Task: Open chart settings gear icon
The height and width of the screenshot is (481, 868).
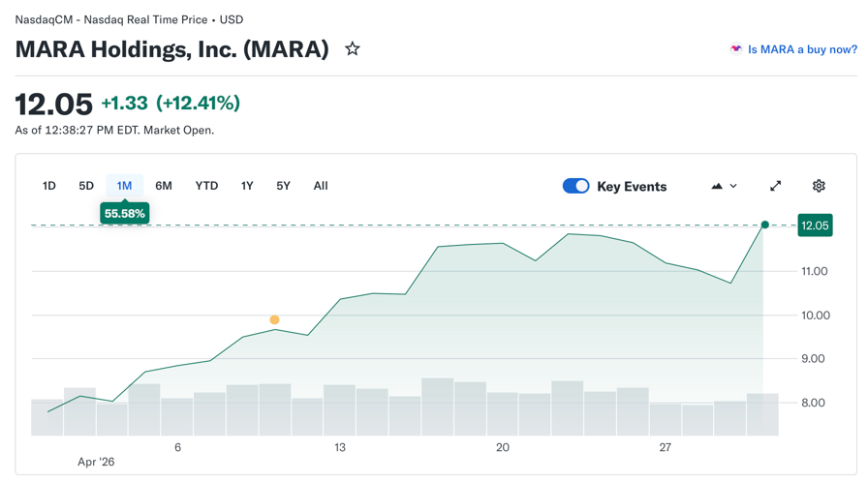Action: (819, 186)
